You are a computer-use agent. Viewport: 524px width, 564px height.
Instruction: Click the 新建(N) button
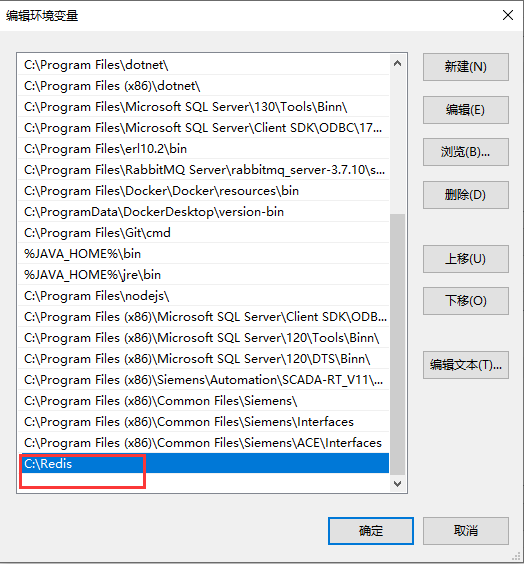tap(465, 67)
